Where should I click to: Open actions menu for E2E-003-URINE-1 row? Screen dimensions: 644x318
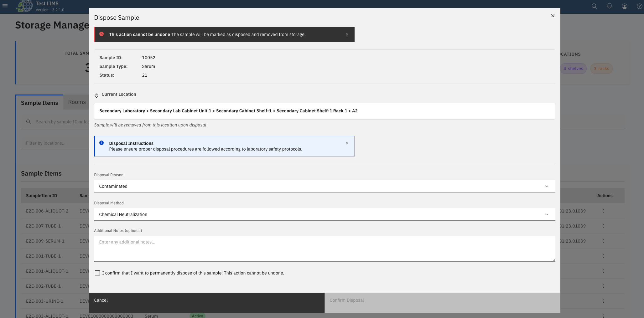(x=603, y=301)
